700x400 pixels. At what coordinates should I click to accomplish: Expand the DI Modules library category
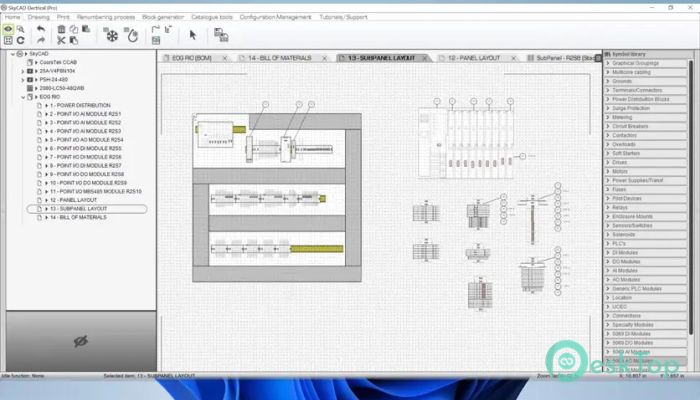(x=646, y=253)
